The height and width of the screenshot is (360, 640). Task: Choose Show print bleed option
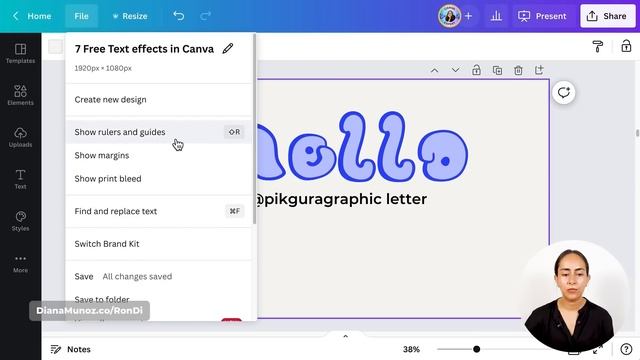click(158, 178)
